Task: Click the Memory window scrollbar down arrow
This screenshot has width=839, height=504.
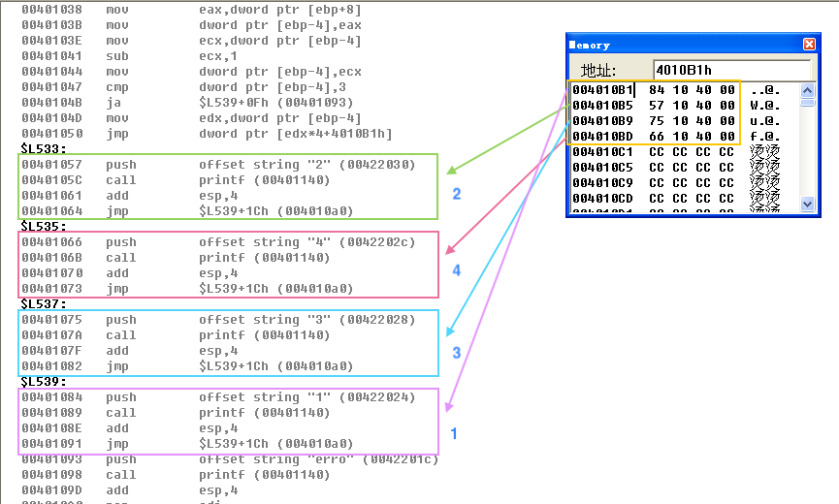Action: (807, 204)
